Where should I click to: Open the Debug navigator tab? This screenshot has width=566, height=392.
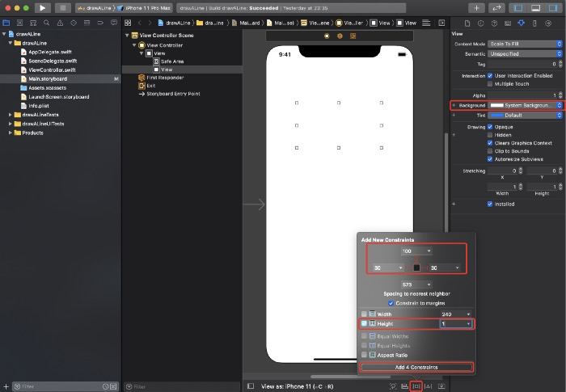[x=87, y=23]
